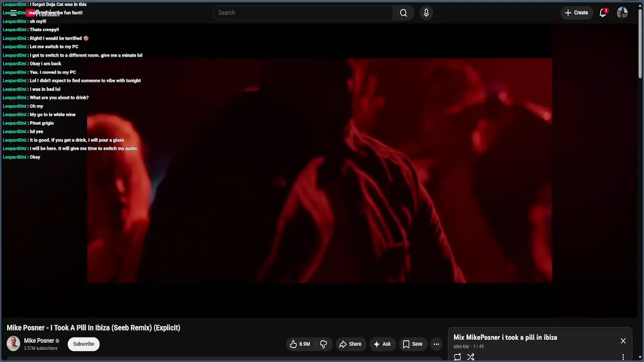644x362 pixels.
Task: Dislike the video with thumbs down
Action: click(x=324, y=344)
